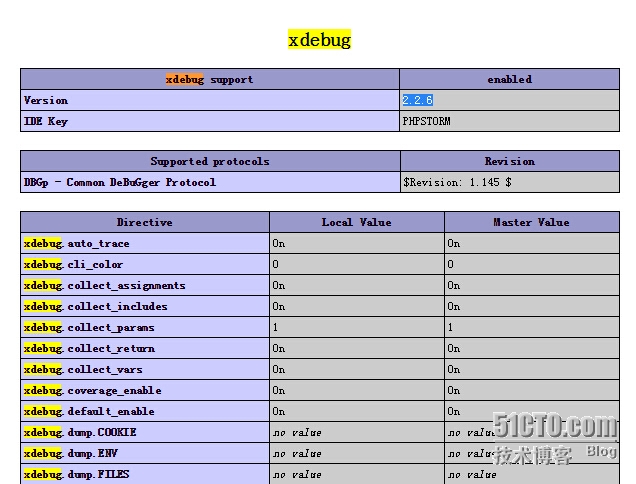Viewport: 636px width, 484px height.
Task: Select the xdebug.collect_assignments directive
Action: (105, 286)
